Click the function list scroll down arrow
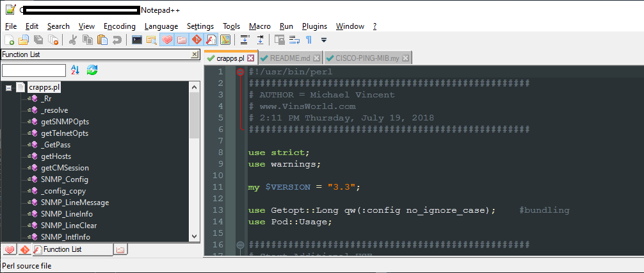The width and height of the screenshot is (644, 273). [195, 236]
